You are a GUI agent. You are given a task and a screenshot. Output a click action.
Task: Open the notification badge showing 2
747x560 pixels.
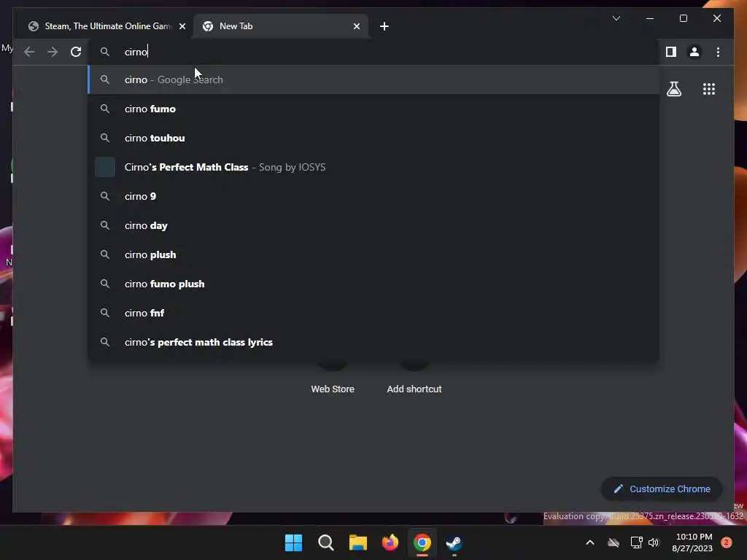coord(726,542)
